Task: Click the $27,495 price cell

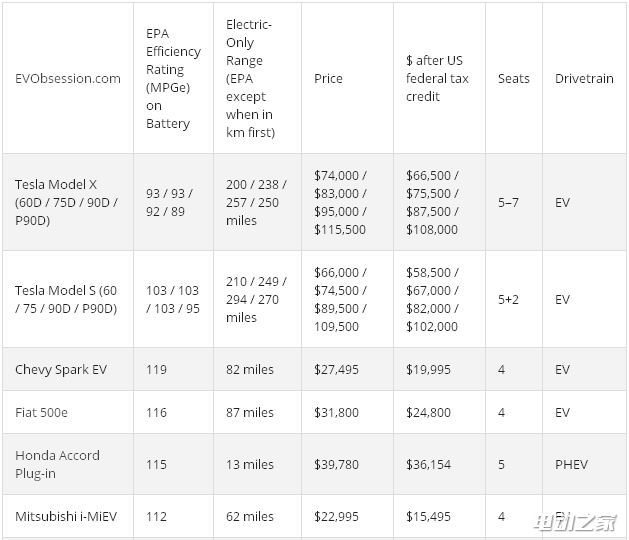Action: pyautogui.click(x=336, y=369)
